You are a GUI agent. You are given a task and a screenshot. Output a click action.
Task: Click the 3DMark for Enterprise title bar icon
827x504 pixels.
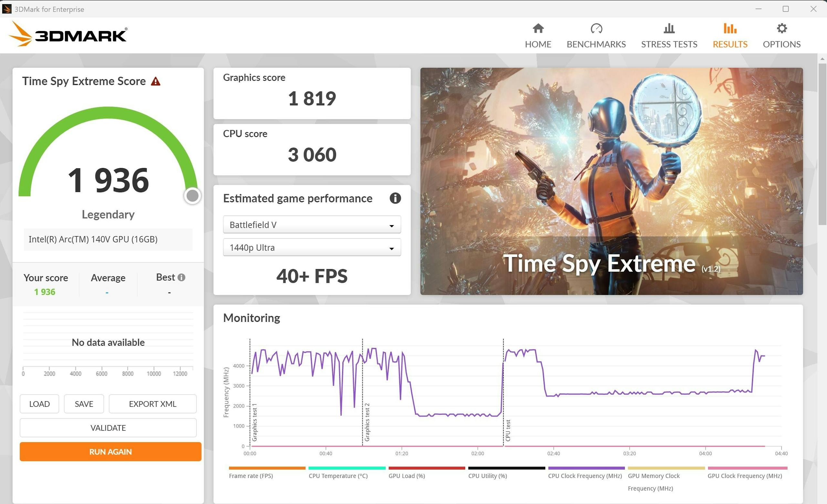[7, 9]
